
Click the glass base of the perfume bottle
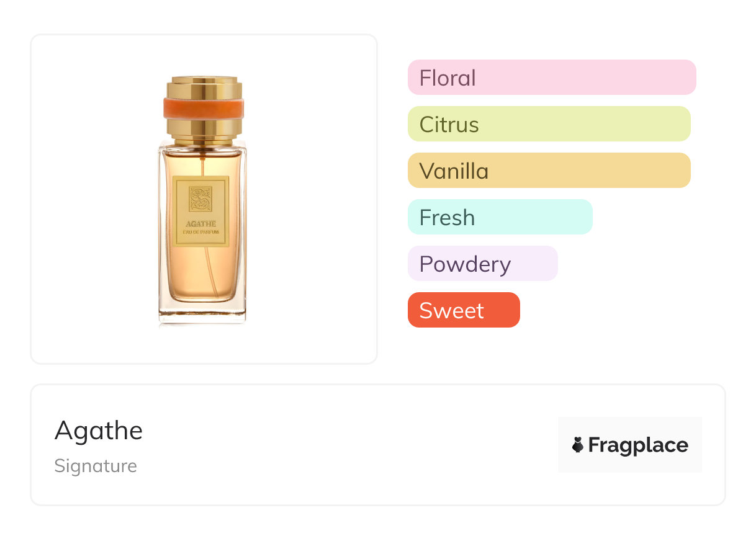click(202, 313)
